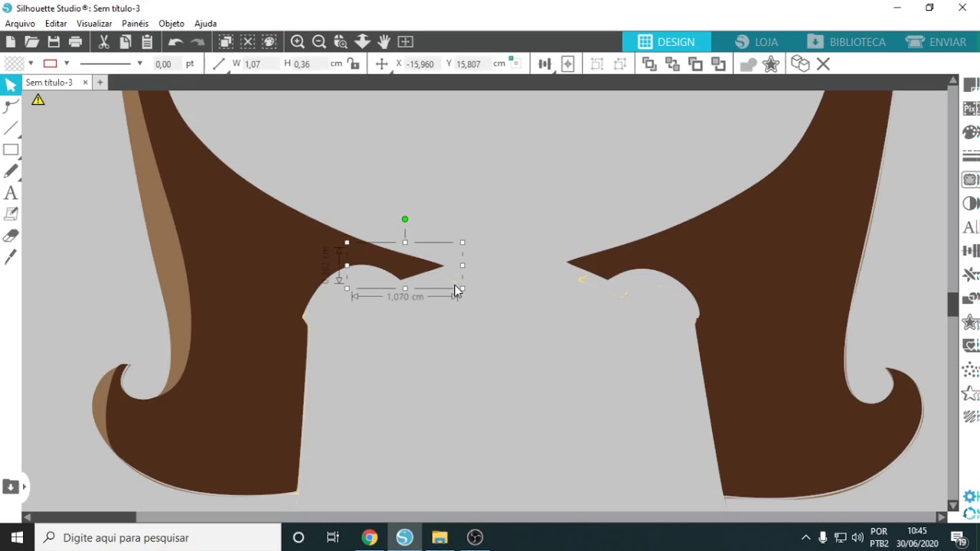Click the 3D cubes icon in toolbar
The image size is (980, 551).
pyautogui.click(x=800, y=64)
